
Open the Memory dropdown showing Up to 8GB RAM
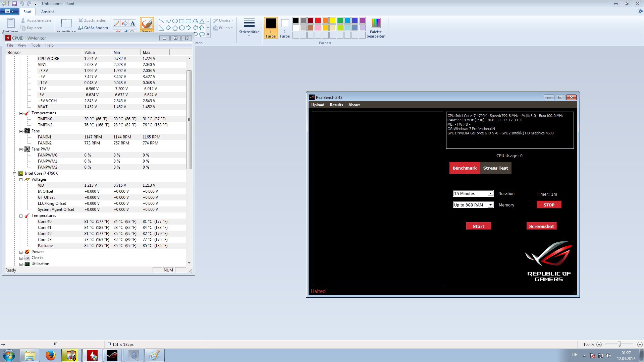[x=473, y=205]
